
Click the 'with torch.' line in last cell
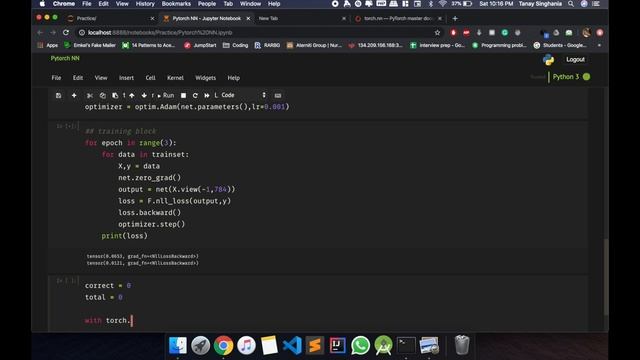tap(108, 320)
